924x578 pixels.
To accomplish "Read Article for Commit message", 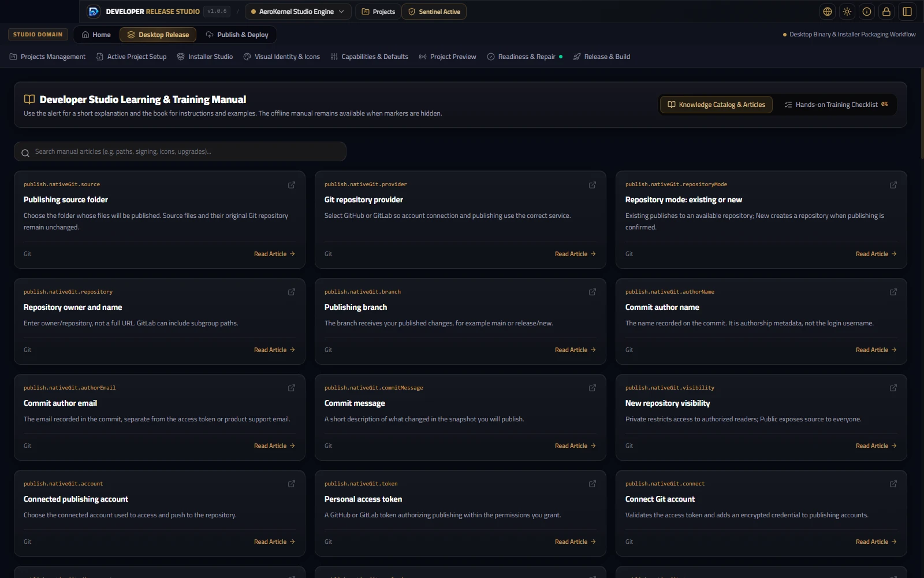I will pyautogui.click(x=575, y=446).
